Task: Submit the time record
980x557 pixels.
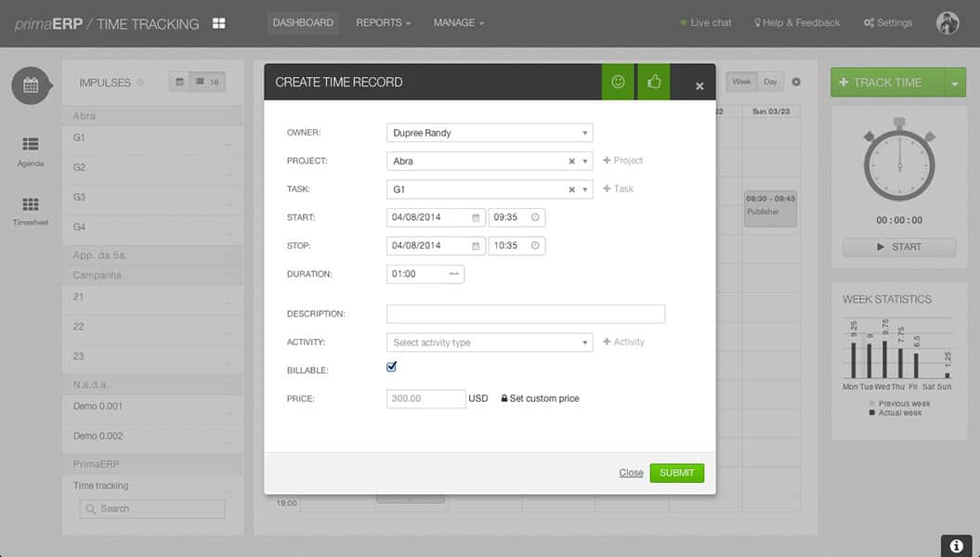Action: 676,473
